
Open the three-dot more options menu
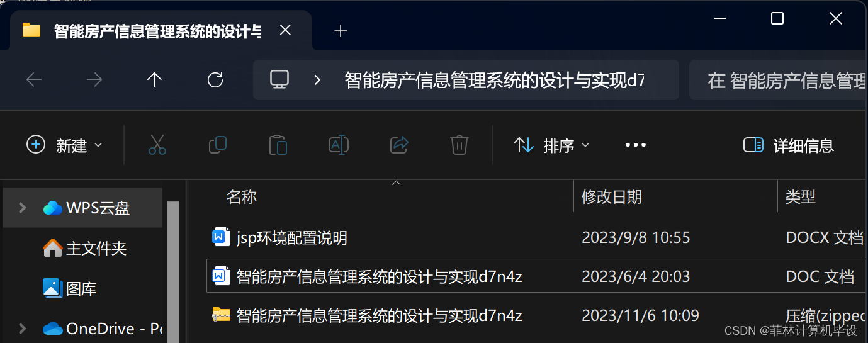(636, 145)
